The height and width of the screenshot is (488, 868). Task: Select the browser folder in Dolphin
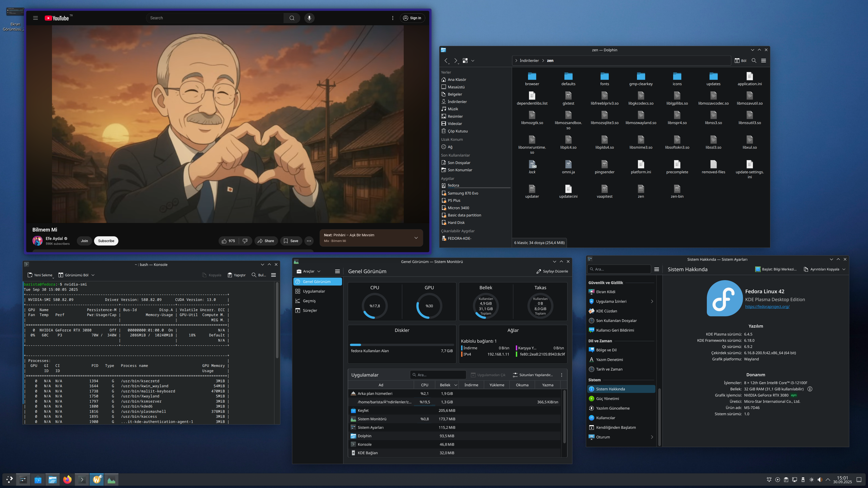coord(532,79)
